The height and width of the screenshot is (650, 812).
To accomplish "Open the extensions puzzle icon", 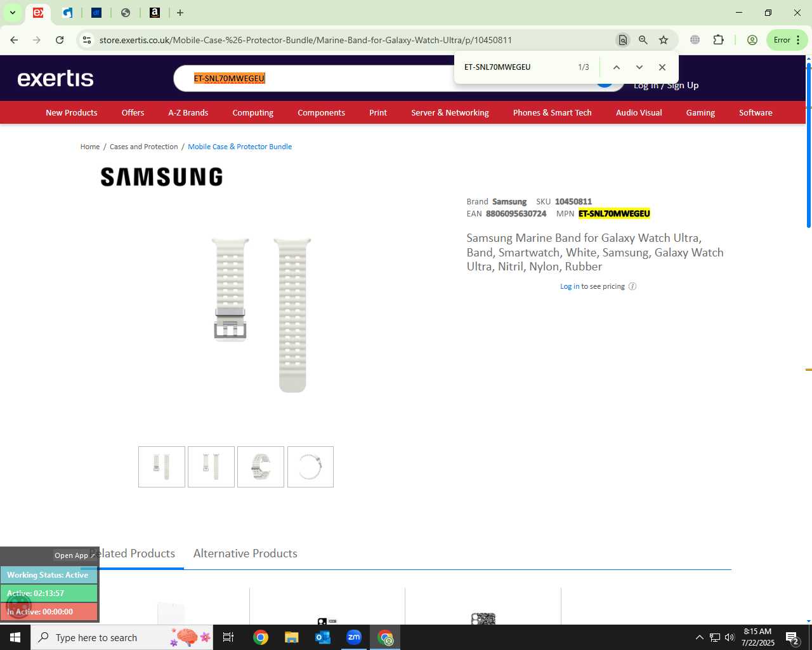I will tap(718, 40).
